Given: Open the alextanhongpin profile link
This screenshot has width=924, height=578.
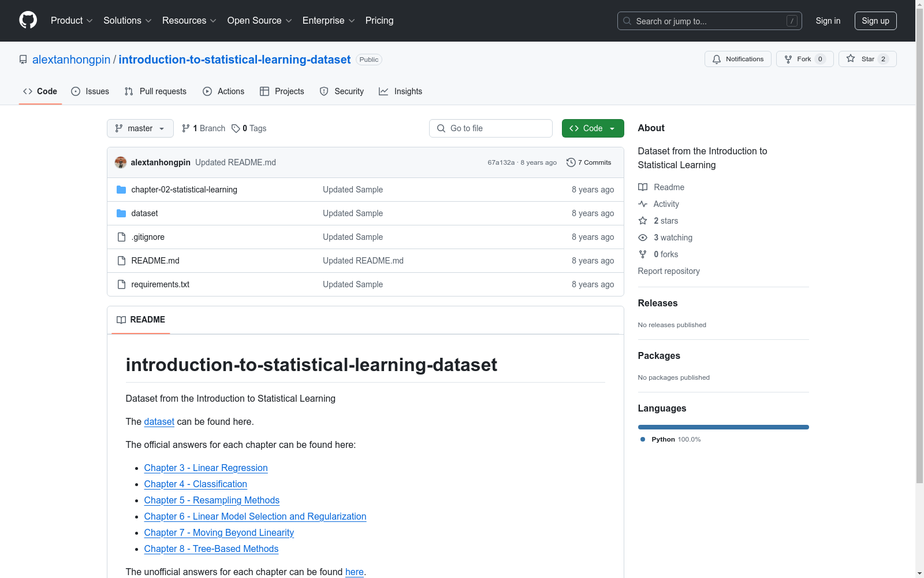Looking at the screenshot, I should (x=71, y=60).
